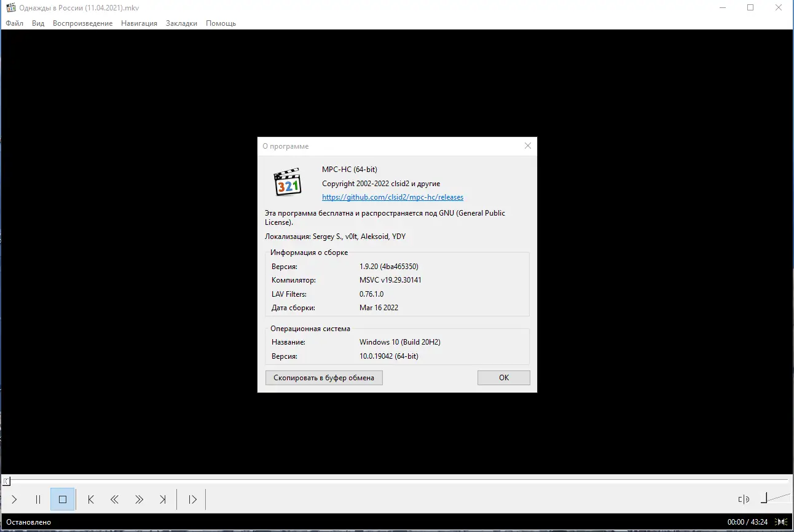Image resolution: width=794 pixels, height=532 pixels.
Task: Click the fast forward control
Action: click(x=139, y=499)
